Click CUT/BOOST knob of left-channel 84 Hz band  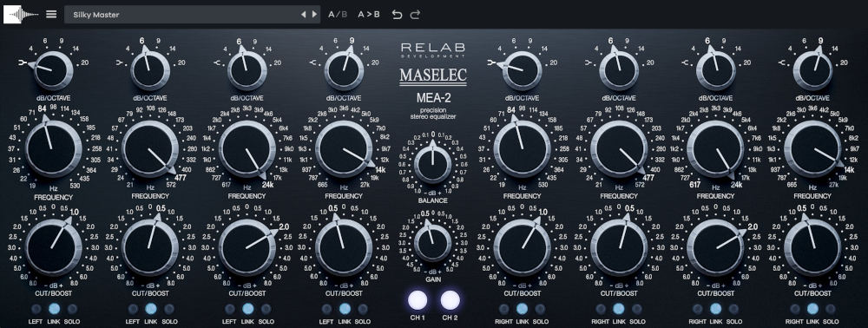53,247
